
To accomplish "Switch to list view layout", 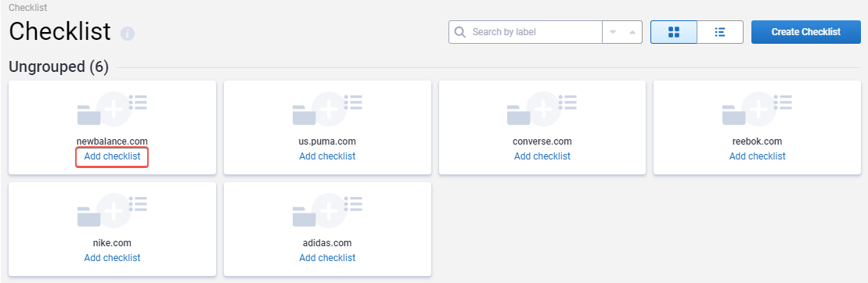I will coord(719,32).
